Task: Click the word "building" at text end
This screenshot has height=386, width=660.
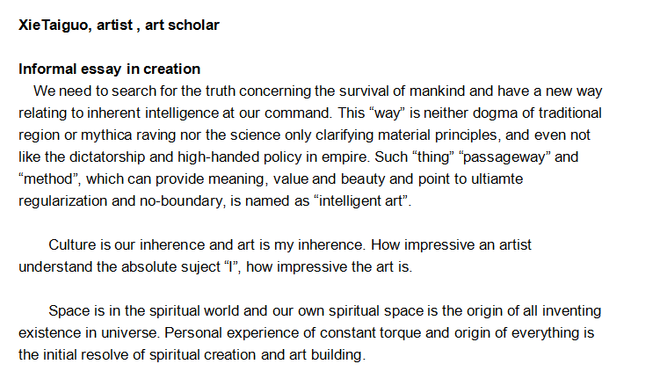Action: tap(338, 354)
